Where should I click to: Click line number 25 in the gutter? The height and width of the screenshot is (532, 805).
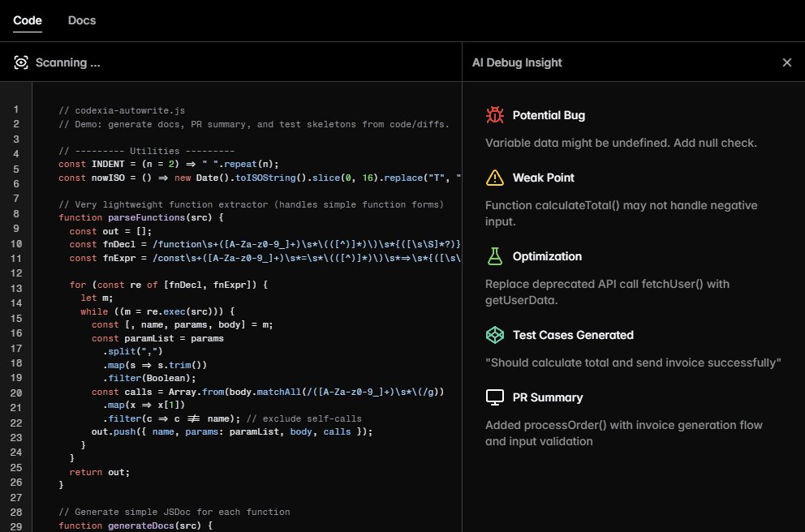pyautogui.click(x=16, y=468)
